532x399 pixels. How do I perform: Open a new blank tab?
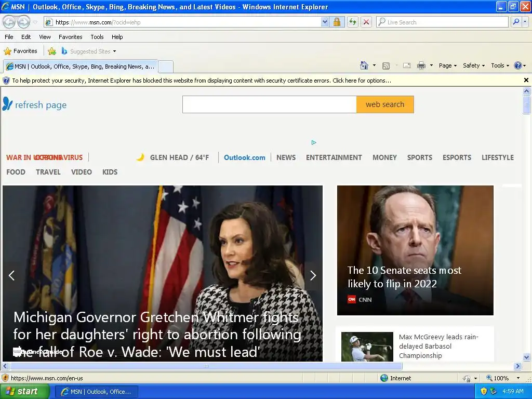(166, 66)
